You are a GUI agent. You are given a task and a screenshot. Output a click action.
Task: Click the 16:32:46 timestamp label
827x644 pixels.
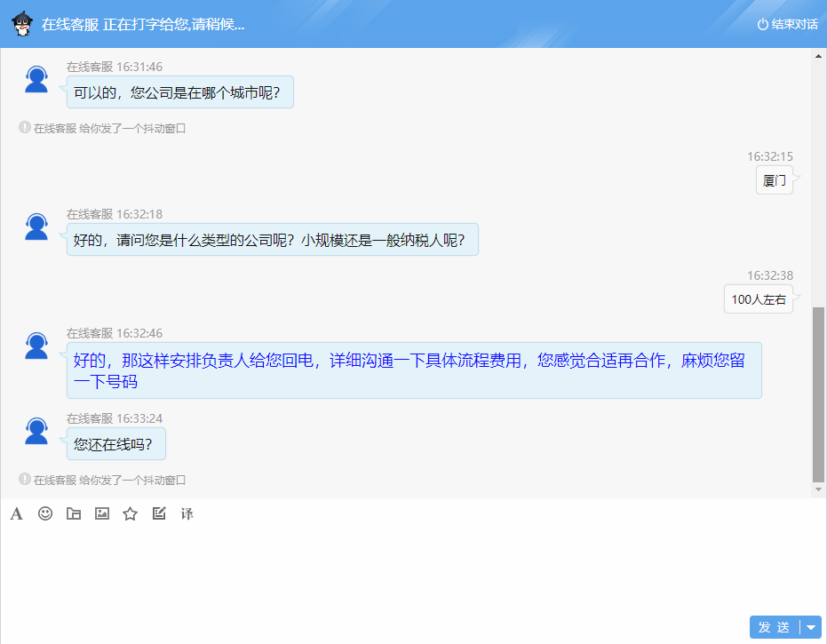139,332
